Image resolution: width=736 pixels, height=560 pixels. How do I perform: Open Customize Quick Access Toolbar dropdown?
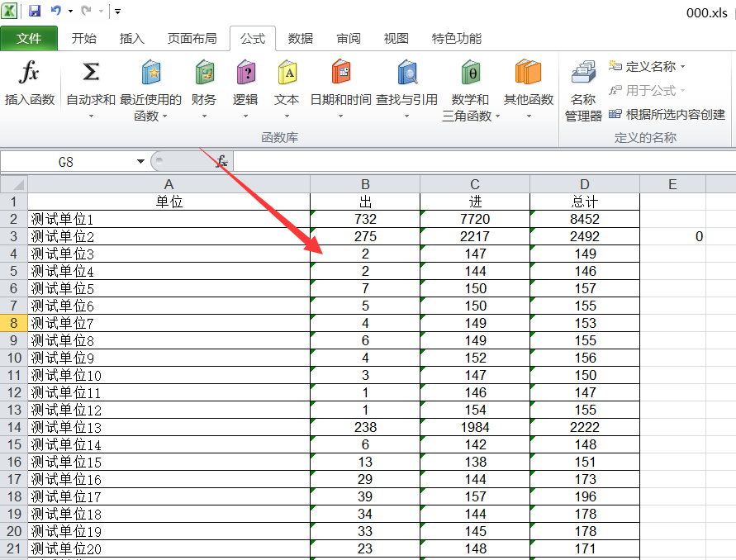pyautogui.click(x=117, y=12)
